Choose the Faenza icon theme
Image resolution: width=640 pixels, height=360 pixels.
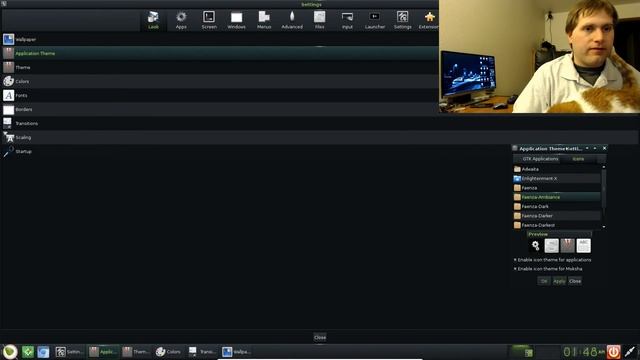click(x=557, y=188)
